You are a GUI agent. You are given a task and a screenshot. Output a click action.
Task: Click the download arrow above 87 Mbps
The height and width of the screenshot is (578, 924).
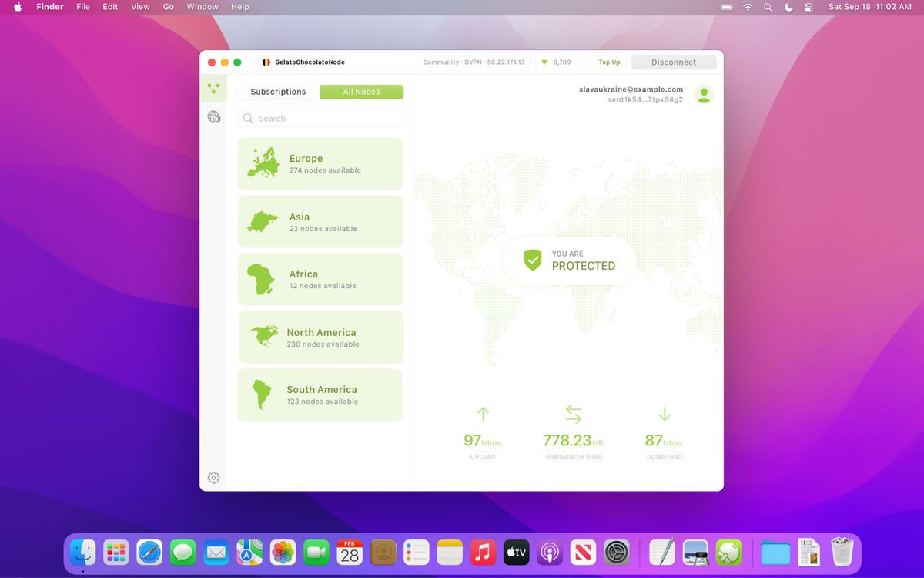pyautogui.click(x=663, y=414)
